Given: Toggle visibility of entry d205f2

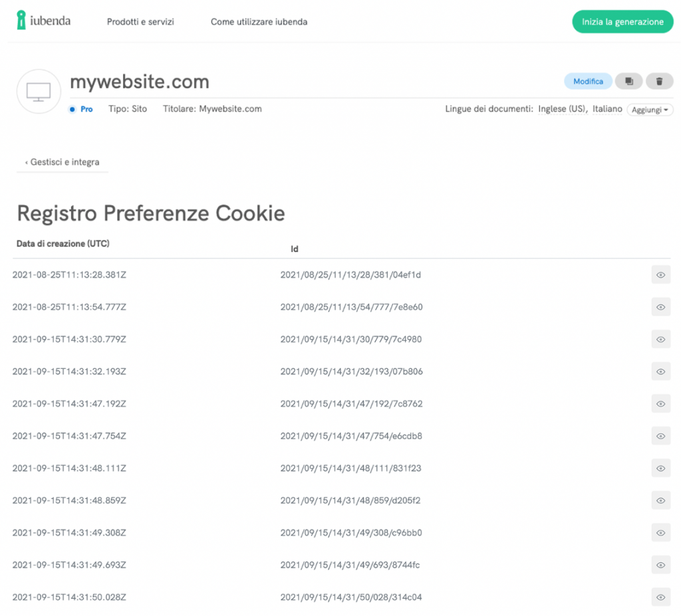Looking at the screenshot, I should point(660,500).
